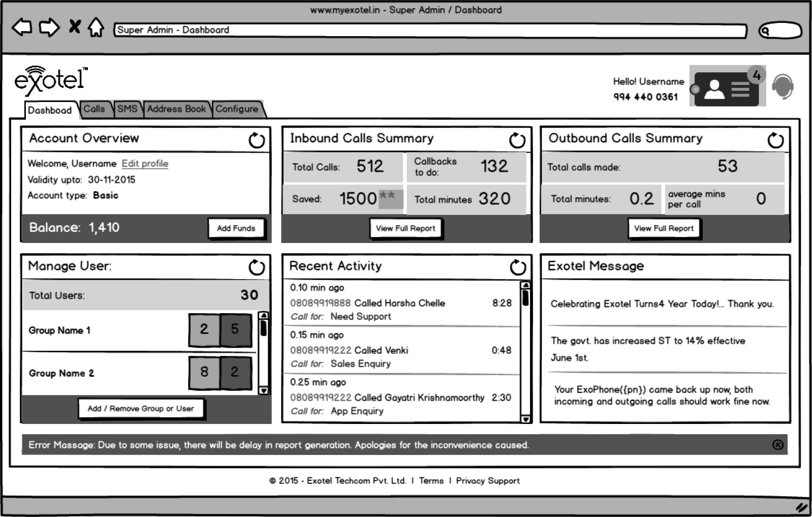812x517 pixels.
Task: Click the Total Calls 512 value
Action: tap(370, 166)
